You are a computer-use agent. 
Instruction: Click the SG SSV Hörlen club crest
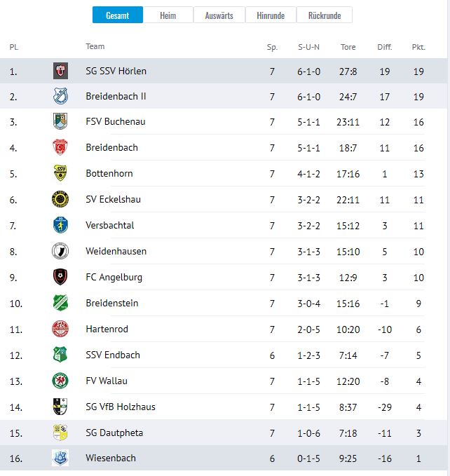click(60, 71)
